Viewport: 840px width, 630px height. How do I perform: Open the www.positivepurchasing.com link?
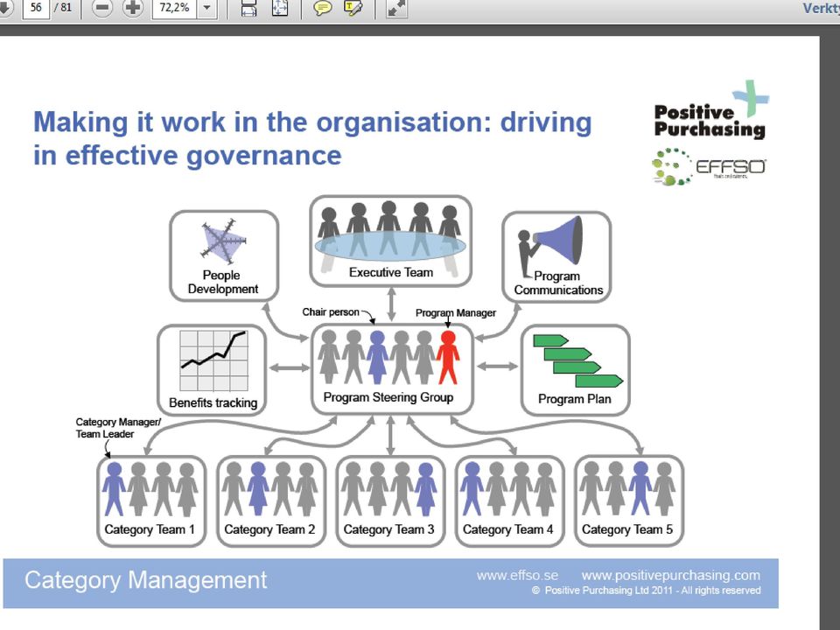tap(671, 576)
